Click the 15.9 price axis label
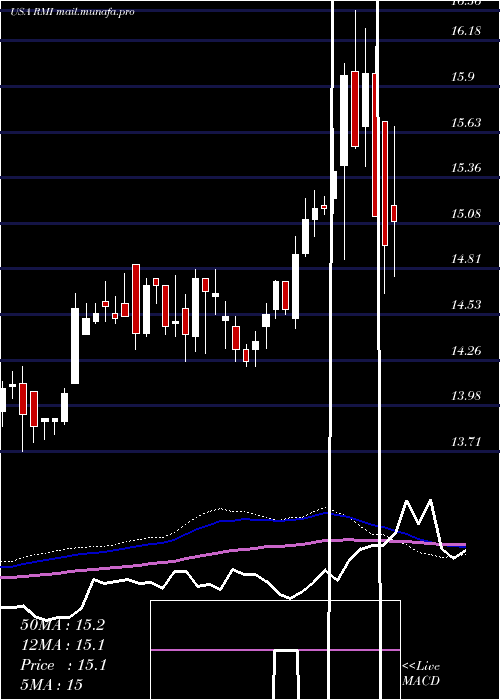Screen dimensions: 500x700 click(x=462, y=77)
